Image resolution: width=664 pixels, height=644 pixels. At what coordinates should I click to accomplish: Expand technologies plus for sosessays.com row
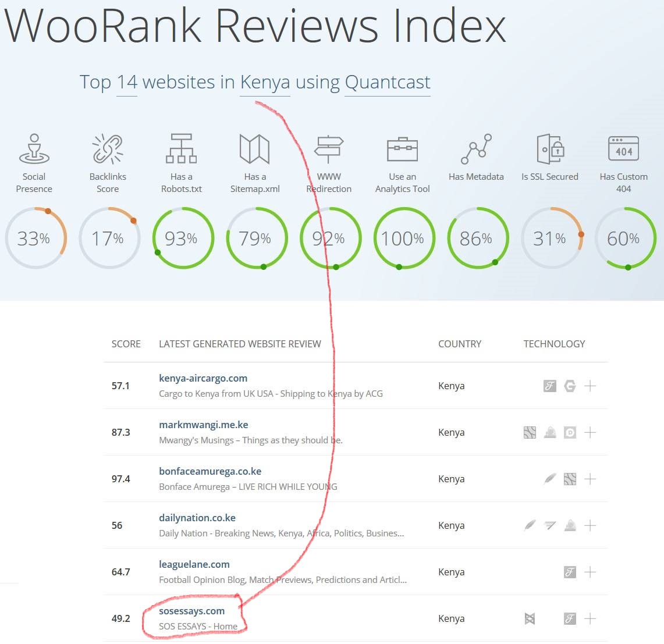coord(590,618)
